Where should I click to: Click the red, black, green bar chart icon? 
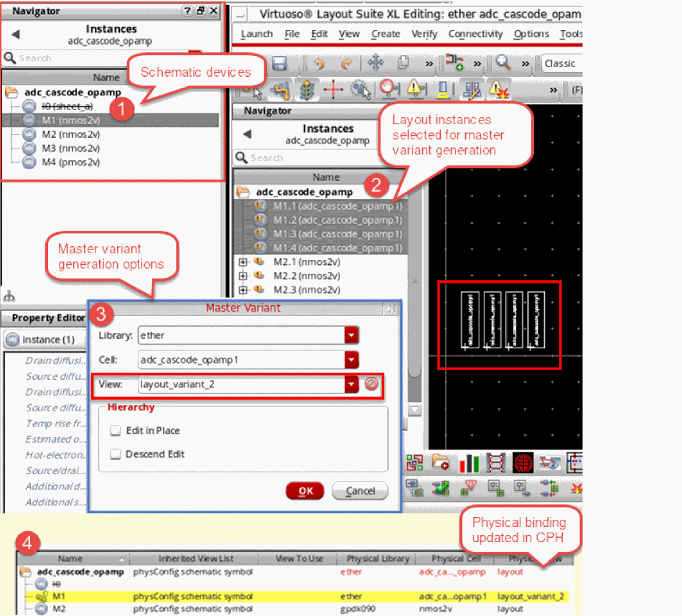(469, 463)
